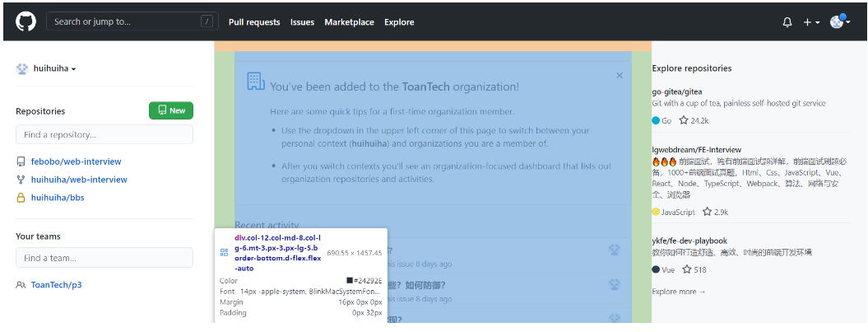Open huihuiha/web-interview fork
The width and height of the screenshot is (868, 332).
coord(79,180)
